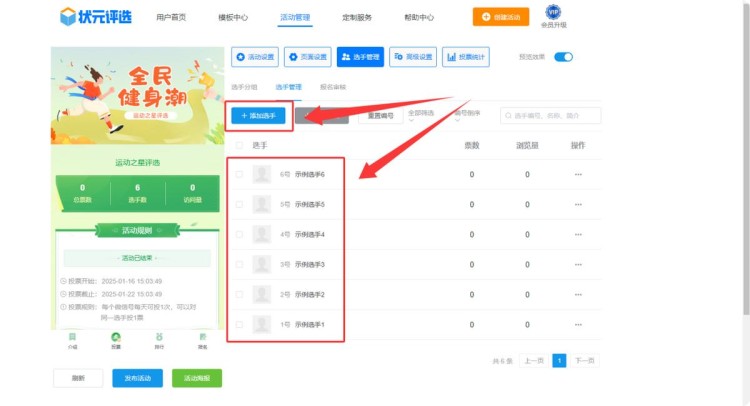Check the box next to 示例选手5
This screenshot has width=750, height=406.
pyautogui.click(x=238, y=205)
